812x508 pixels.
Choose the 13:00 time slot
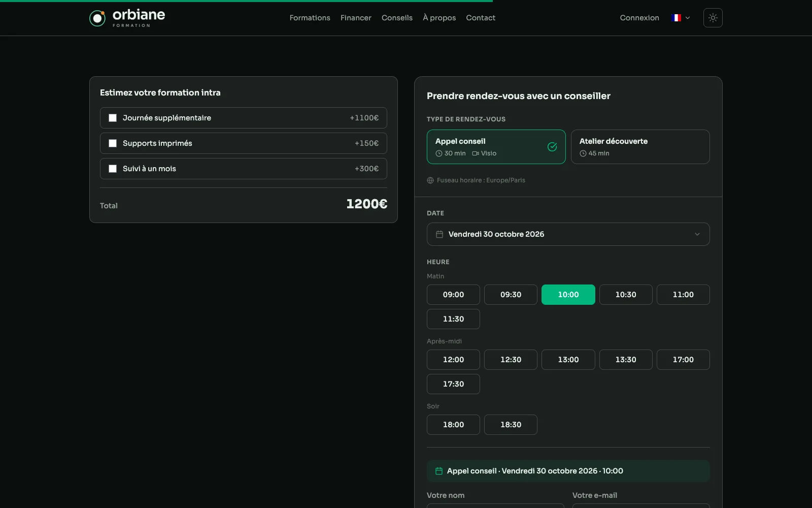pos(568,360)
